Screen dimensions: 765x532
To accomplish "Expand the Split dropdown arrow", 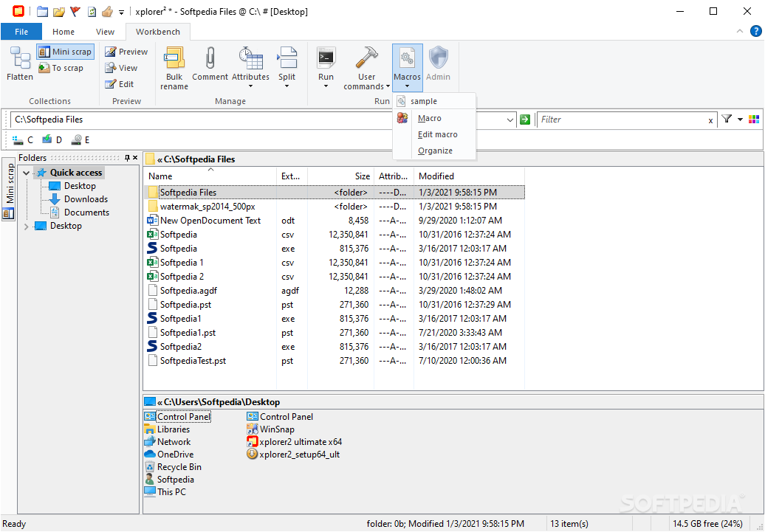I will 287,86.
